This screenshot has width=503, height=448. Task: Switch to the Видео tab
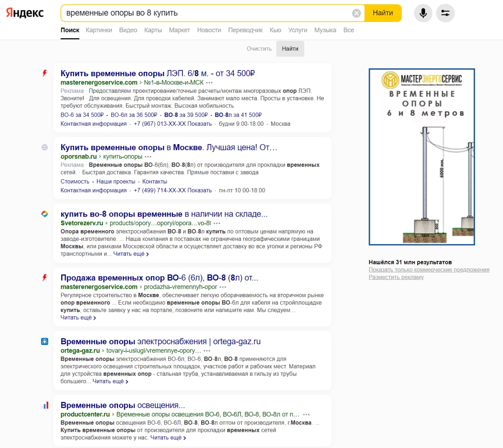(128, 30)
